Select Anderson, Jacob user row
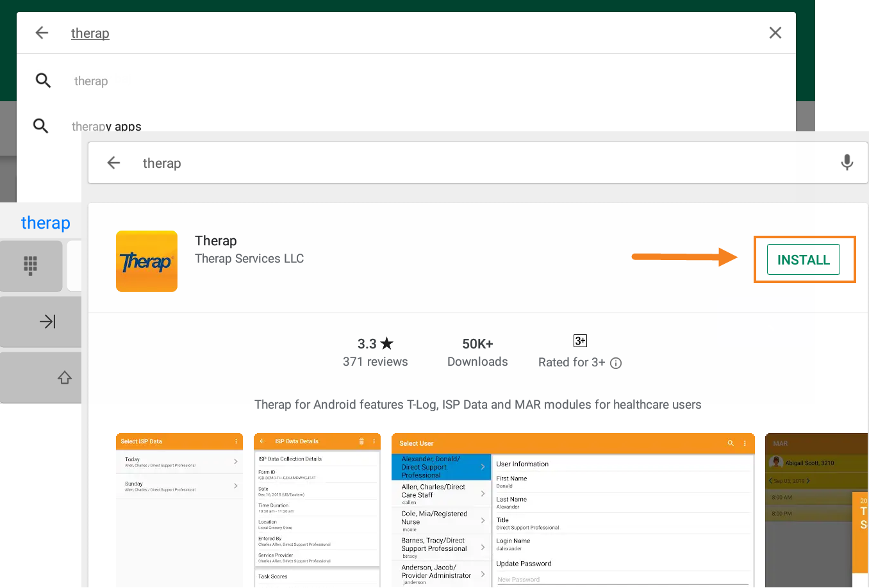The image size is (869, 588). click(441, 574)
